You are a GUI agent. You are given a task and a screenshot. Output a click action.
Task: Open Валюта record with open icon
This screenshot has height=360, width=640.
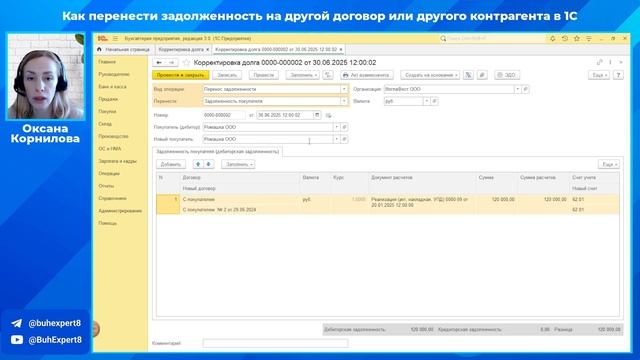coord(435,101)
